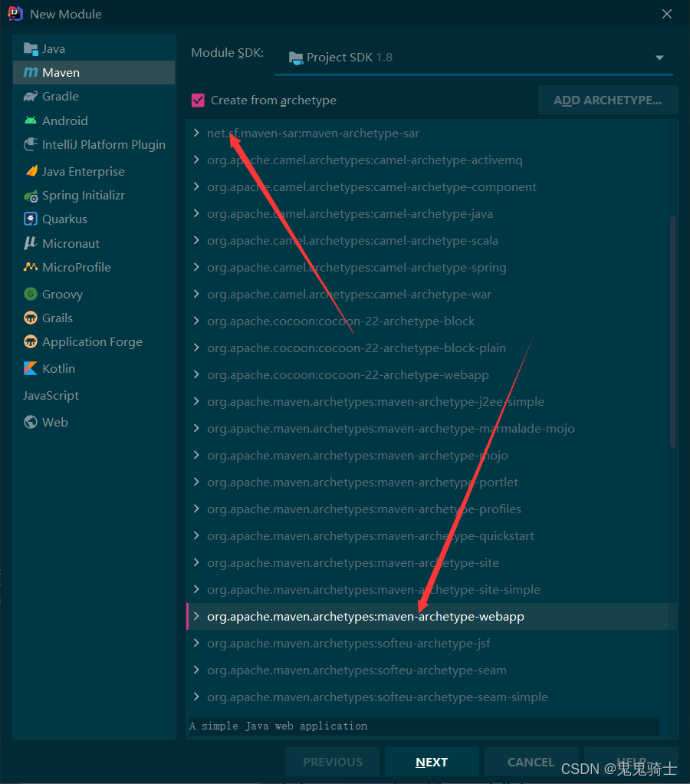
Task: Click the ADD ARCHETYPE... button
Action: [607, 100]
